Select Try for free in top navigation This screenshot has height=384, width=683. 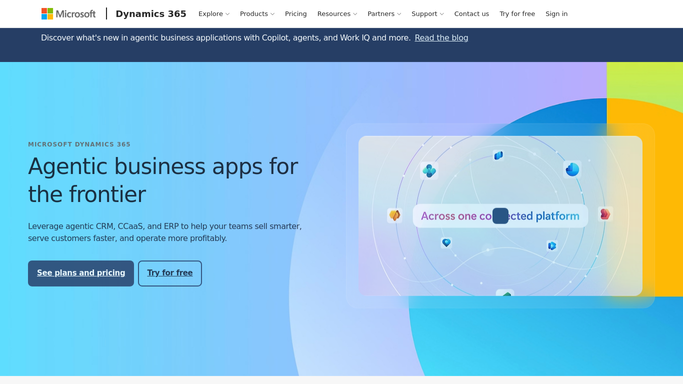point(517,14)
